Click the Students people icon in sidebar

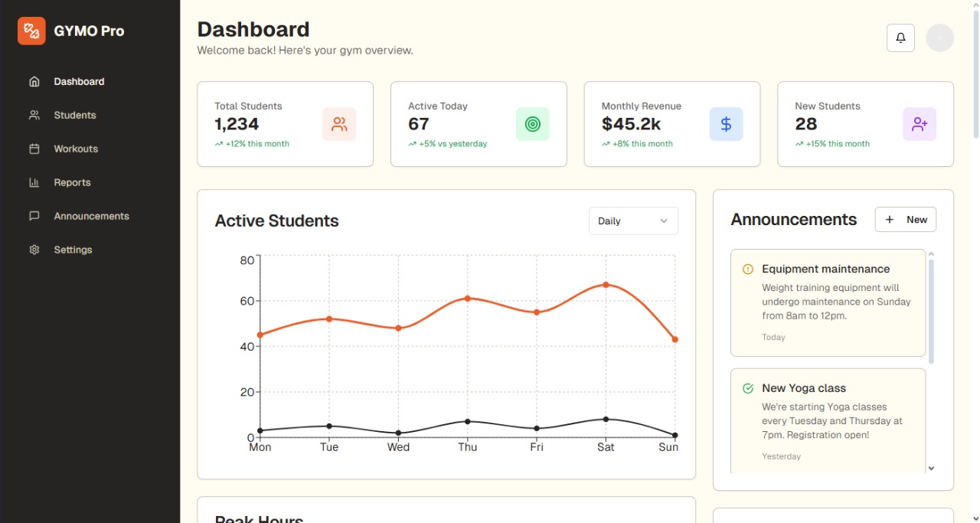pyautogui.click(x=34, y=115)
